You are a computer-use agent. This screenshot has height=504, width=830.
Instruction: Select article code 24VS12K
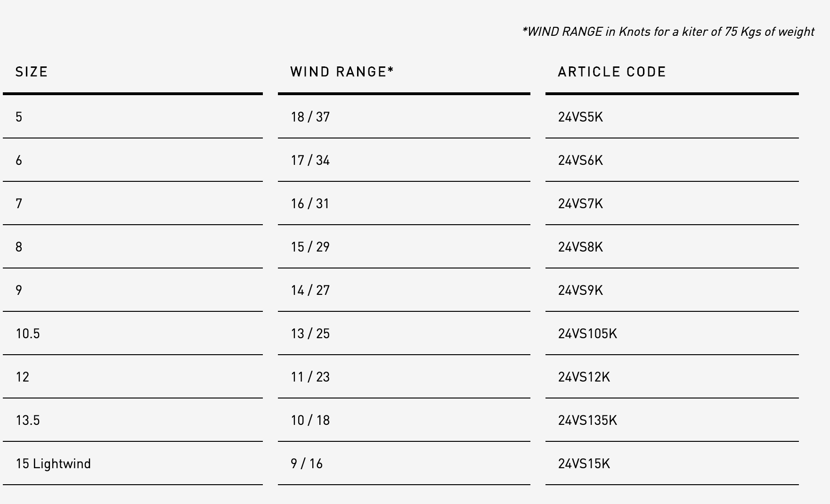pos(584,377)
